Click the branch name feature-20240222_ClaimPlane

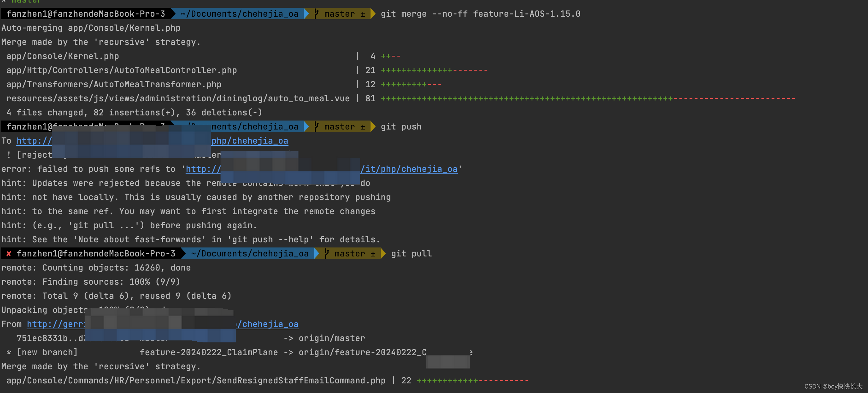coord(209,352)
